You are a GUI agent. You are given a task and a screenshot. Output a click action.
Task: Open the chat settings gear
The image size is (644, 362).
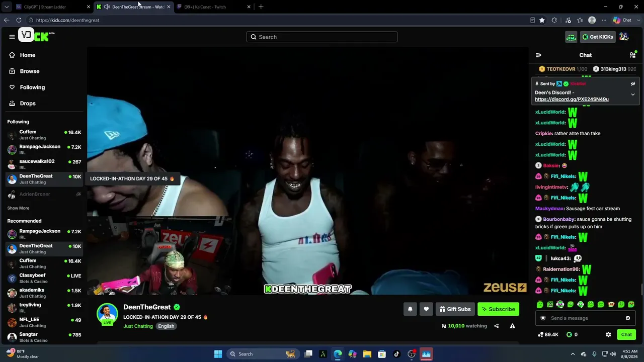(x=608, y=334)
